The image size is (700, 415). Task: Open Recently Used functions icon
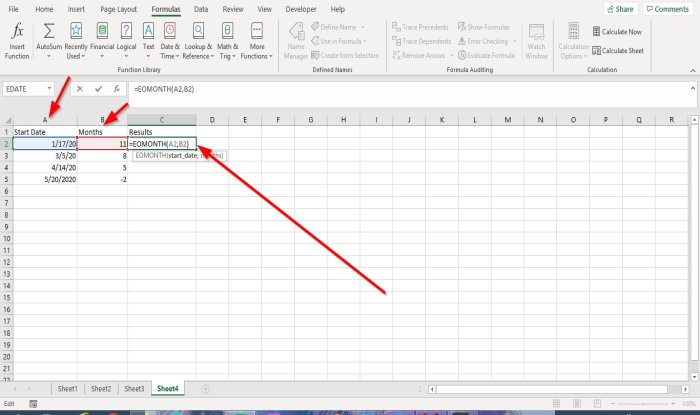point(76,31)
